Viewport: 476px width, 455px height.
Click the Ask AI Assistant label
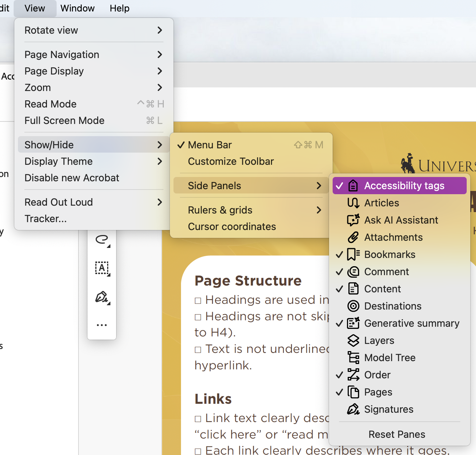pos(401,220)
